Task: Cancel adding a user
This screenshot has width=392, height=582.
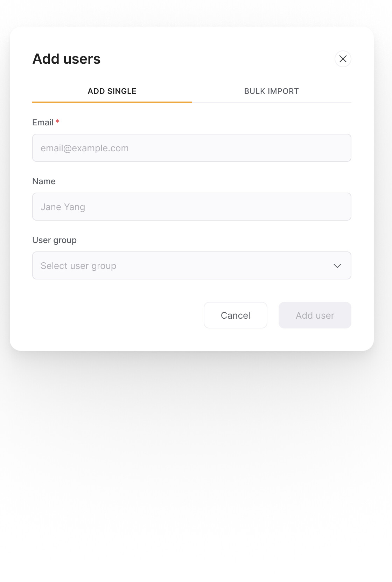Action: tap(236, 315)
